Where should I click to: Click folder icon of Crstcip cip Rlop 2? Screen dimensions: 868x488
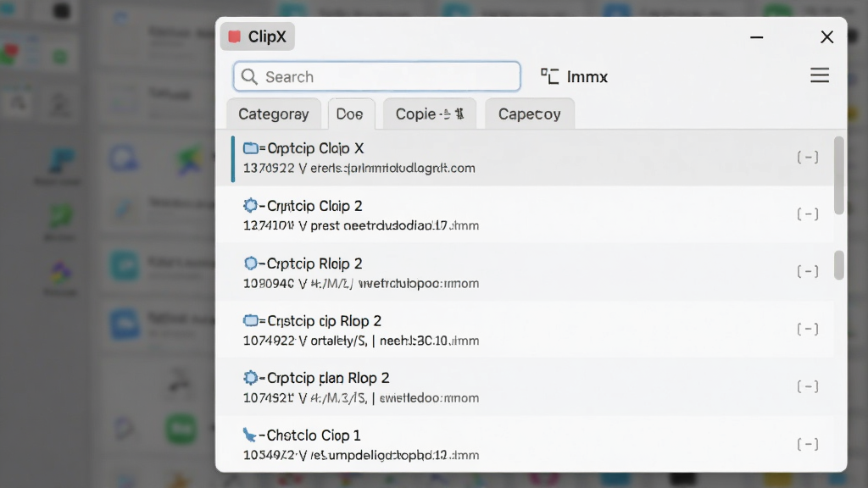(x=251, y=320)
